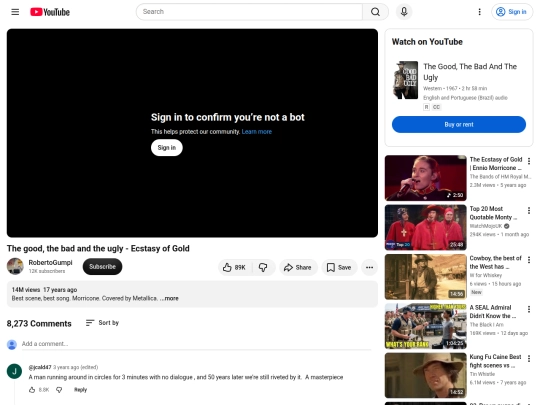Screen dimensions: 540x405
Task: Click the Add a comment field
Action: [196, 344]
